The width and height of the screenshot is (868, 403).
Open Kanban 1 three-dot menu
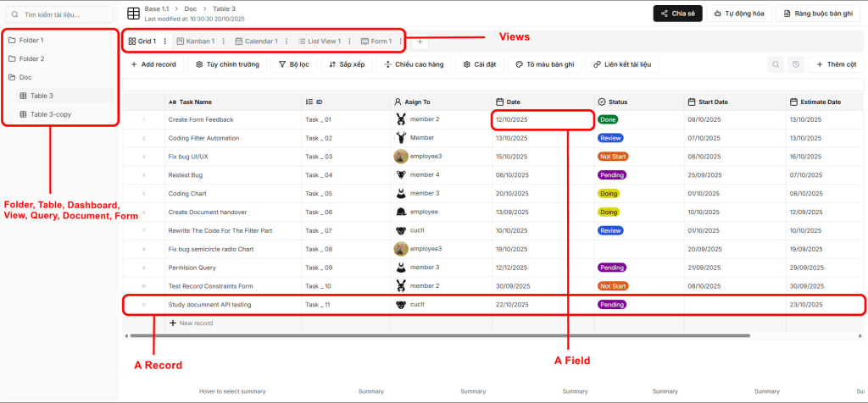click(224, 41)
